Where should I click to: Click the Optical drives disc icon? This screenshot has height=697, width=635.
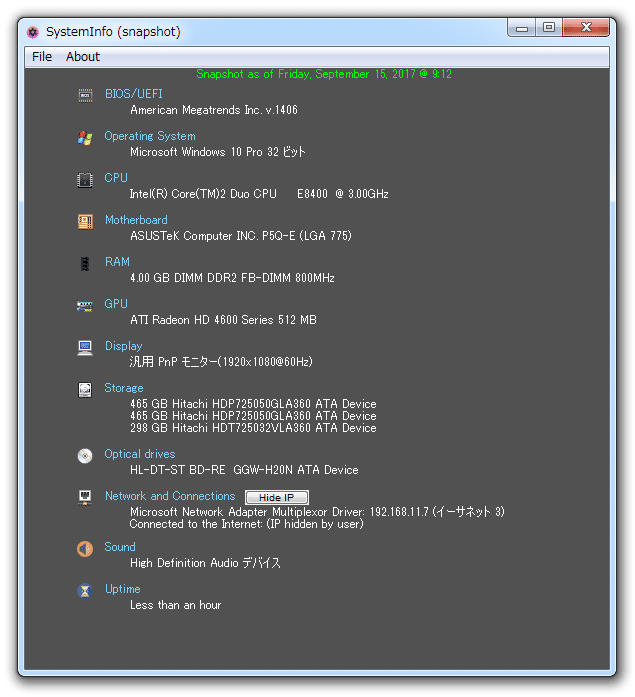[85, 456]
